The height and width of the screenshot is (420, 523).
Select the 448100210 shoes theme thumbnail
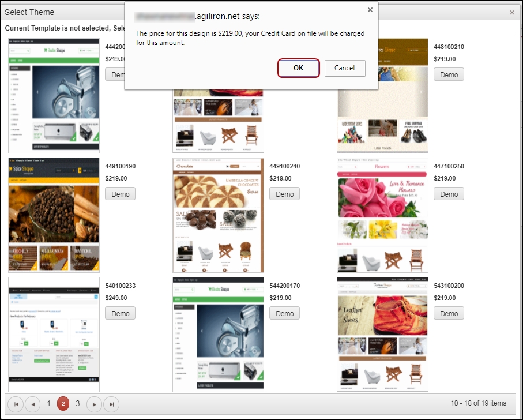tap(382, 120)
